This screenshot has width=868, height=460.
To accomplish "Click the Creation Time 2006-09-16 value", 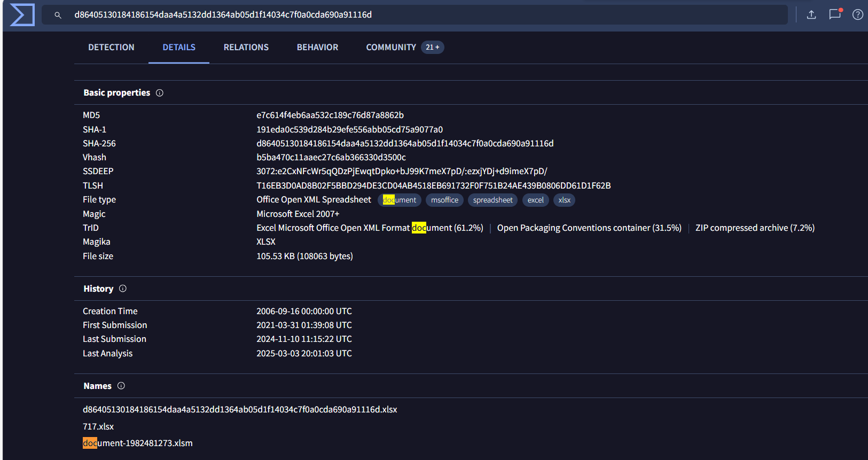I will pyautogui.click(x=304, y=311).
